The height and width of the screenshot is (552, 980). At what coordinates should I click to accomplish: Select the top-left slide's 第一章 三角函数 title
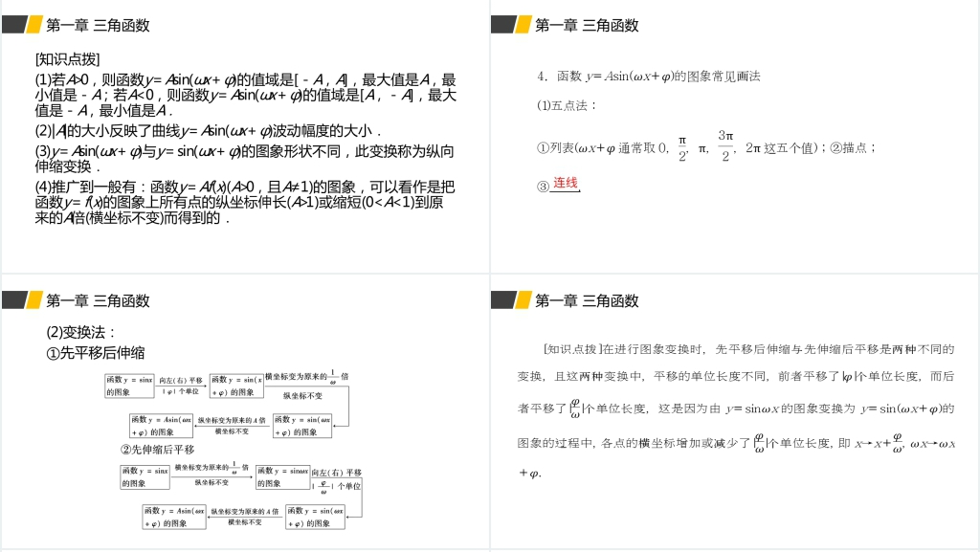99,26
